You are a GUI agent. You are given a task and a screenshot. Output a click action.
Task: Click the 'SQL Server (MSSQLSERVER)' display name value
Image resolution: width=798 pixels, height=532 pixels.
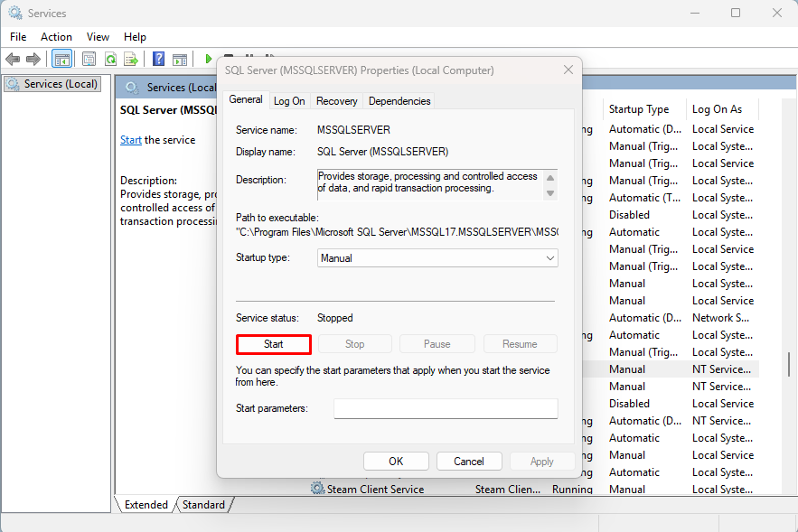[x=382, y=152]
